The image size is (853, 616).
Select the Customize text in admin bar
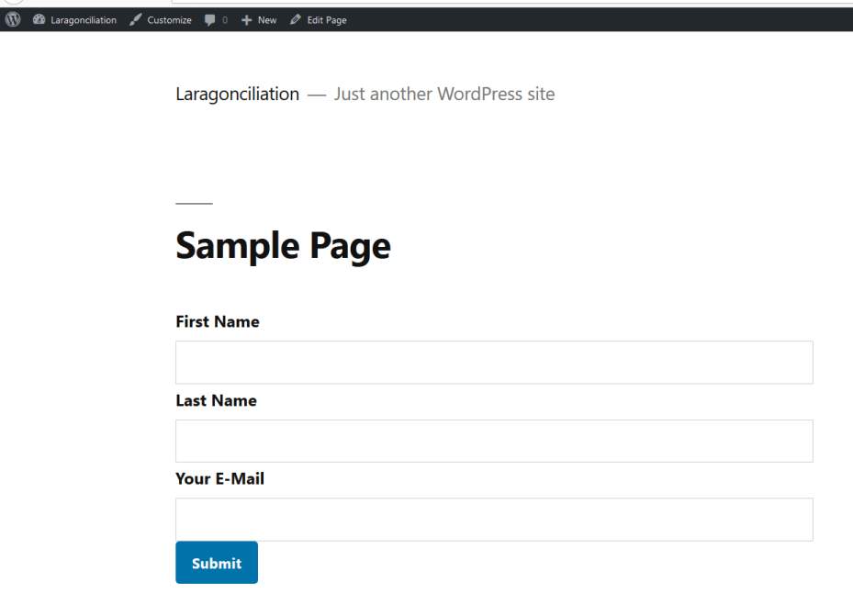click(x=169, y=20)
